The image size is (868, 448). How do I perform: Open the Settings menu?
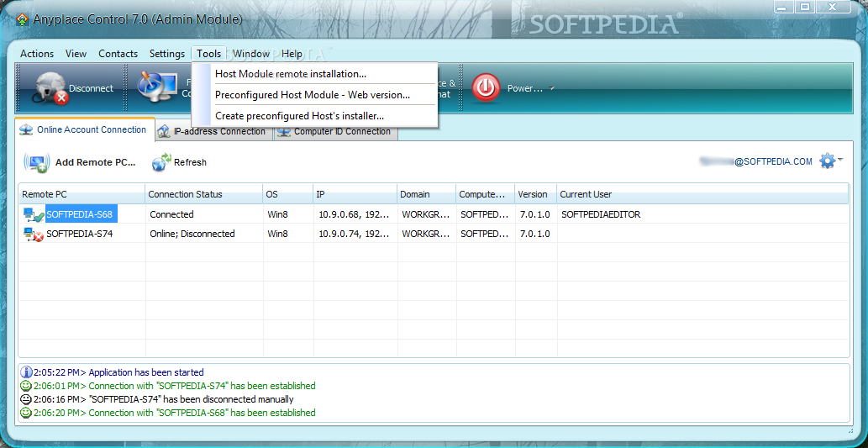pos(167,54)
